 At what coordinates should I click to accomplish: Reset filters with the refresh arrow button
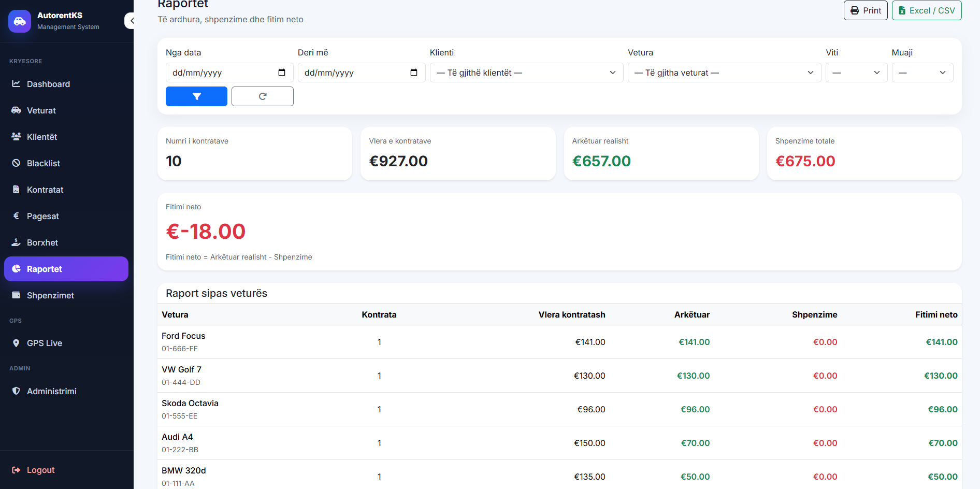click(263, 96)
